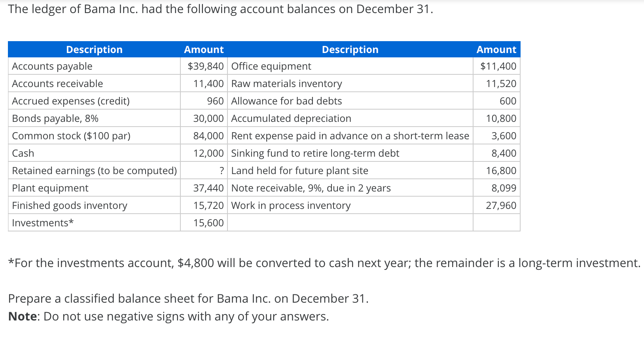
Task: Click the investments footnote text
Action: pyautogui.click(x=324, y=263)
